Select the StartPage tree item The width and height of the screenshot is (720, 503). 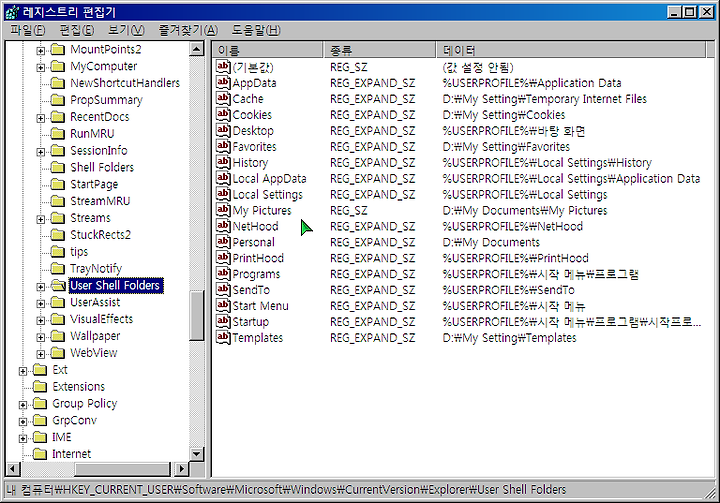point(94,184)
